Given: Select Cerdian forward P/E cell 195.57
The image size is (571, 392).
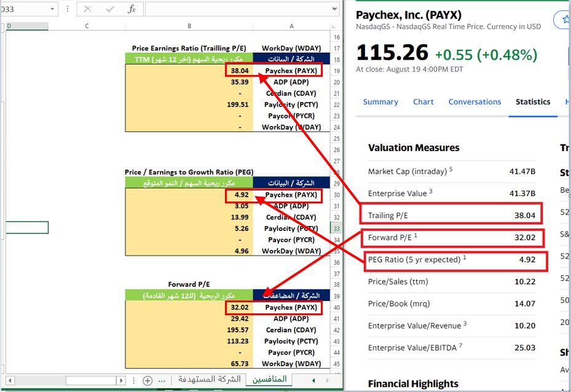Looking at the screenshot, I should click(189, 330).
